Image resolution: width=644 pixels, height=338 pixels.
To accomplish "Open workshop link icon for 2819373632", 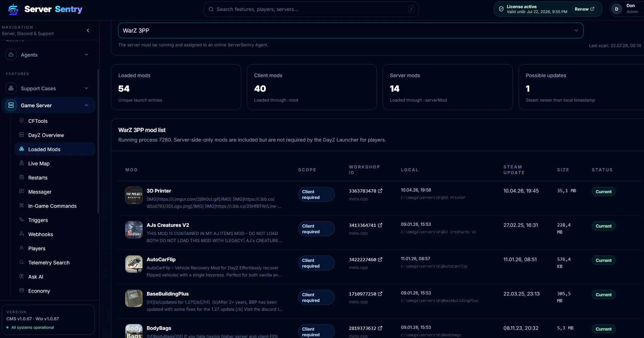I will 380,328.
